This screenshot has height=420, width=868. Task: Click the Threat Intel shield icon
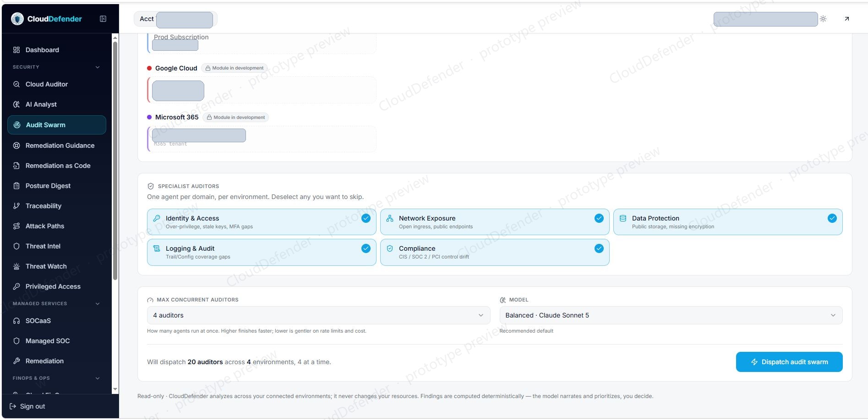(x=16, y=246)
